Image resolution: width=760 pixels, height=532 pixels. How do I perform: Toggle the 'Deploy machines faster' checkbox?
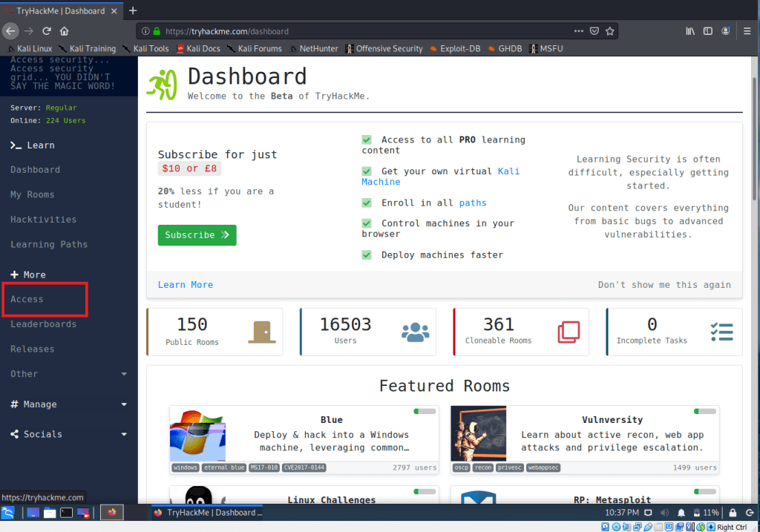(367, 254)
